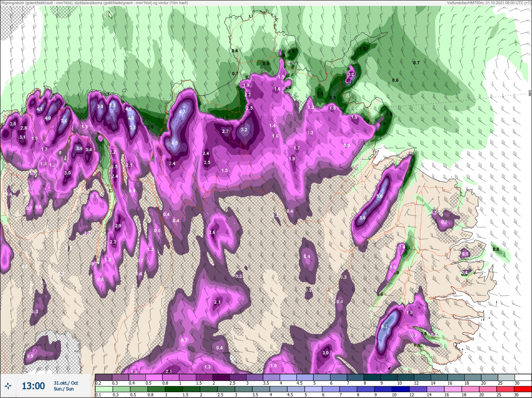The width and height of the screenshot is (532, 398).
Task: Click the '5.5' precipitation value on map
Action: pyautogui.click(x=112, y=105)
